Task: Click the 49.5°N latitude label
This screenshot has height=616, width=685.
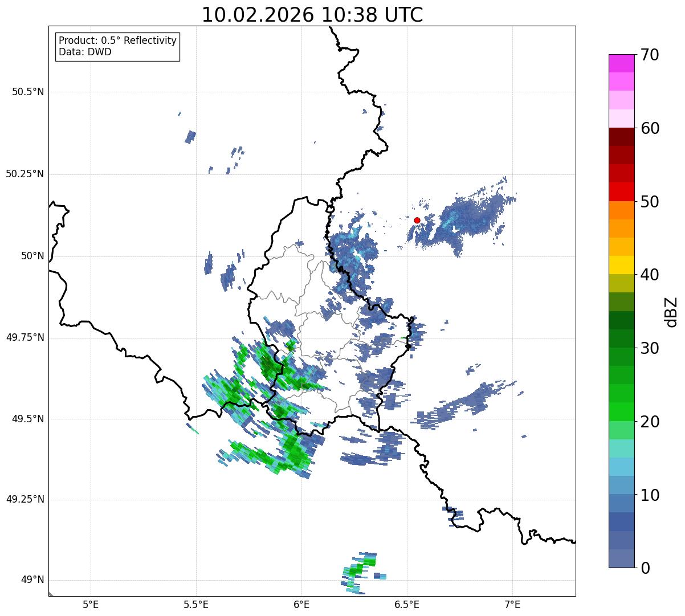Action: coord(27,419)
